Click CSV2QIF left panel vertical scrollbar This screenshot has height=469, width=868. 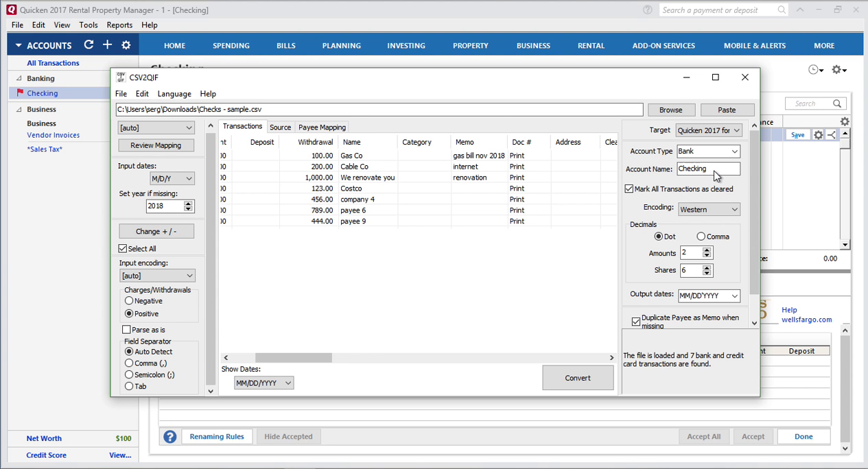211,259
